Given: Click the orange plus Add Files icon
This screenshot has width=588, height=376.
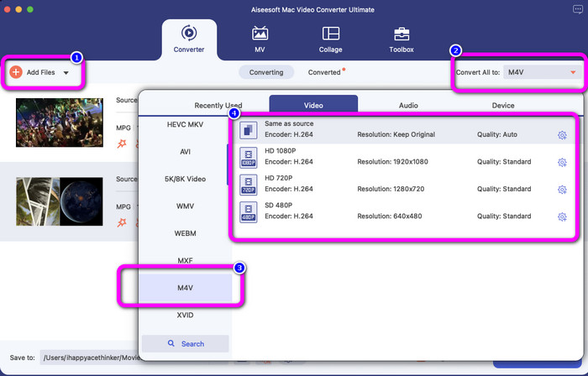Looking at the screenshot, I should tap(16, 72).
